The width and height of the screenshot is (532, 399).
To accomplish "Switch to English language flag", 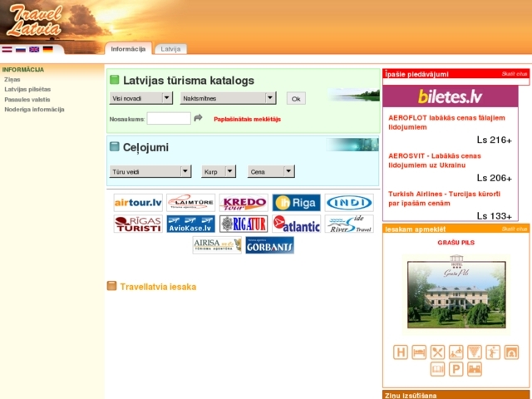I will [x=34, y=50].
